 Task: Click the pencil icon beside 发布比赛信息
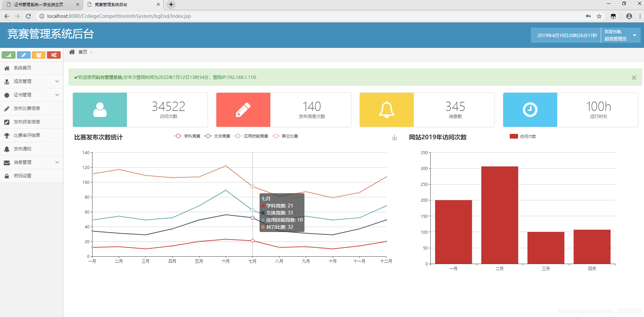(x=7, y=109)
